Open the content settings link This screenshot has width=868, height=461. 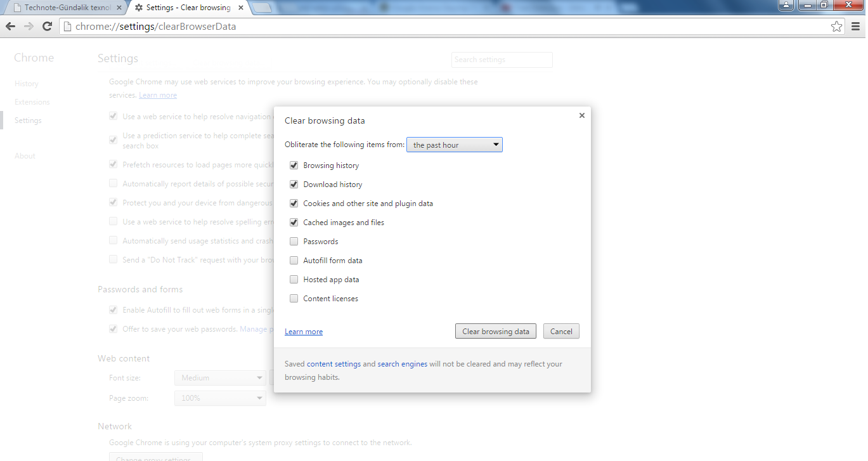[x=334, y=364]
